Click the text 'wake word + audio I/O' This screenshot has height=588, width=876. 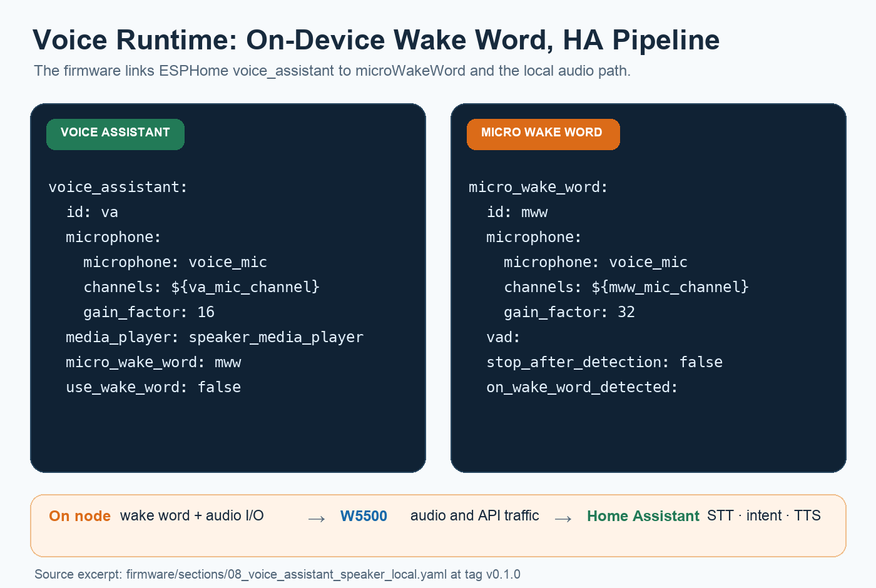[192, 515]
